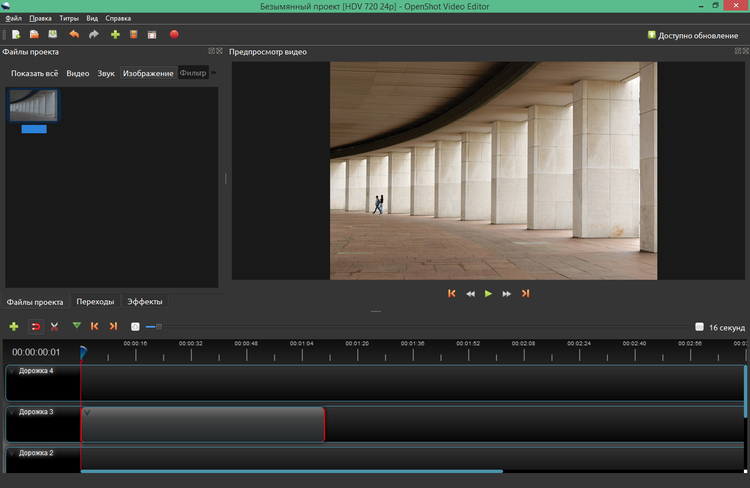Click the Fullscreen toolbar icon

152,34
